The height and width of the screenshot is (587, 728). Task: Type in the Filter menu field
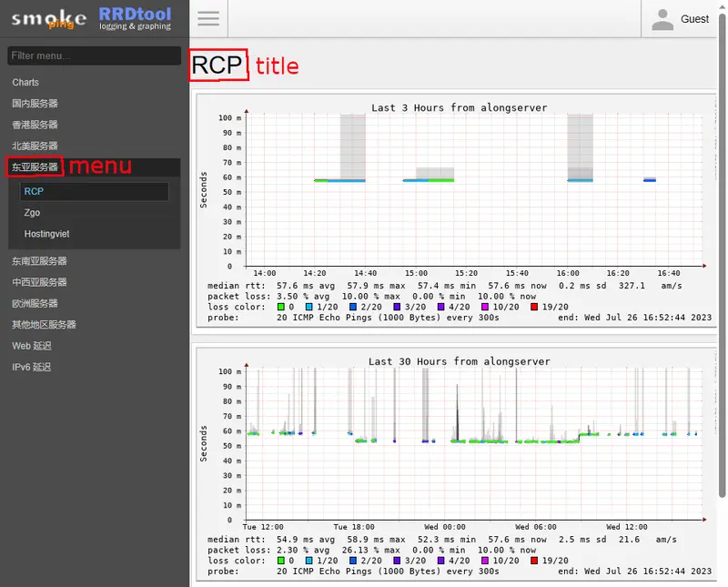pos(94,56)
